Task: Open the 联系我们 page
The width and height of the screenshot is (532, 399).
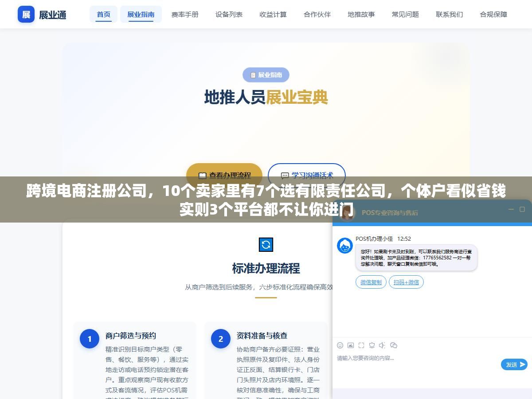Action: pyautogui.click(x=450, y=14)
